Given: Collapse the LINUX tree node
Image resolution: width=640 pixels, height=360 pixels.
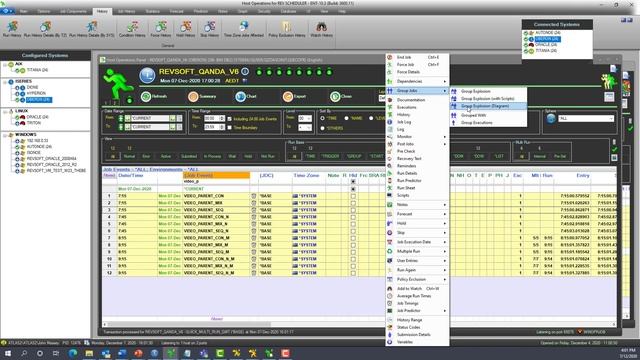Looking at the screenshot, I should point(5,111).
